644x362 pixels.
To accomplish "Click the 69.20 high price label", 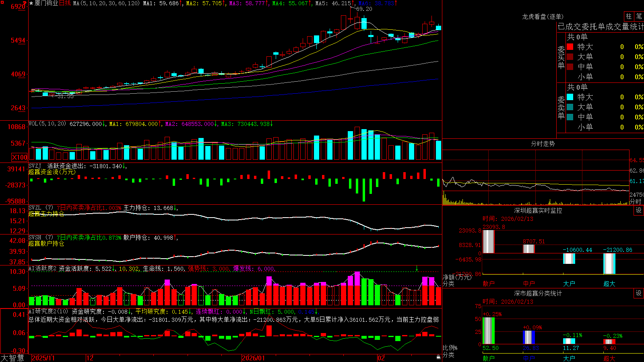I will (364, 9).
